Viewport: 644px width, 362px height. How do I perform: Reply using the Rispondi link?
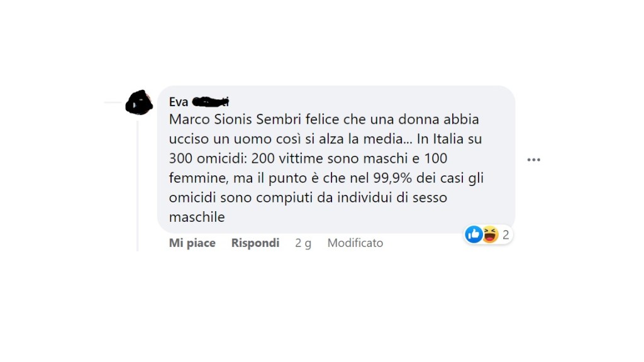[255, 243]
